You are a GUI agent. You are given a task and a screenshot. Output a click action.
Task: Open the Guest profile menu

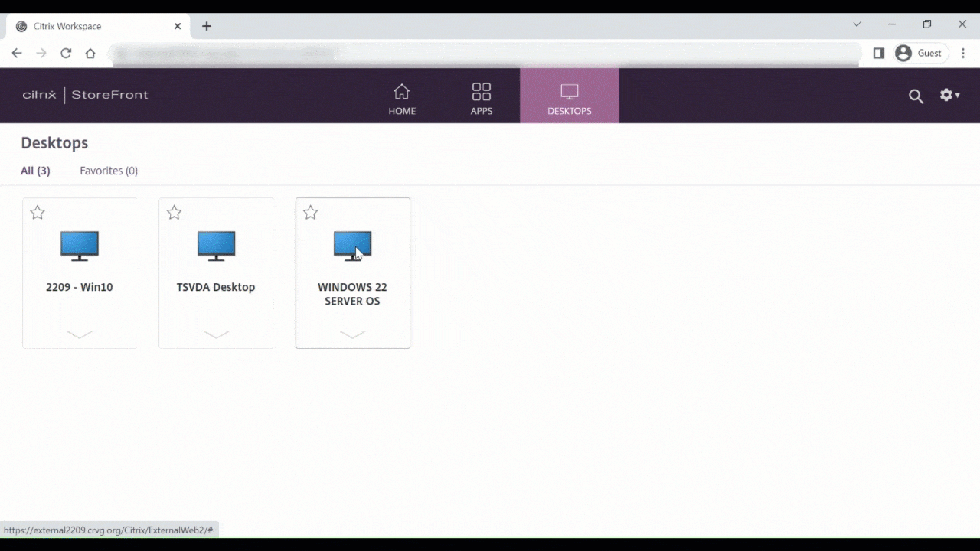[920, 53]
